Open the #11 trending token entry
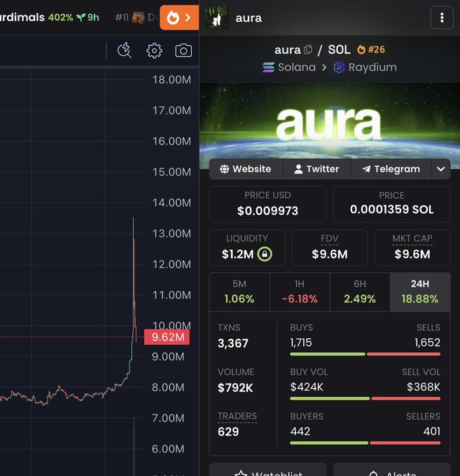The height and width of the screenshot is (476, 460). (135, 17)
